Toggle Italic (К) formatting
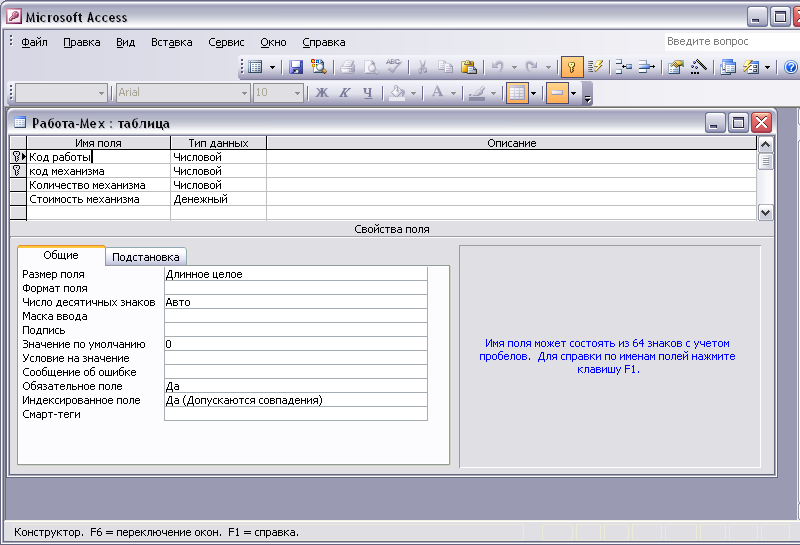The width and height of the screenshot is (800, 545). point(345,93)
